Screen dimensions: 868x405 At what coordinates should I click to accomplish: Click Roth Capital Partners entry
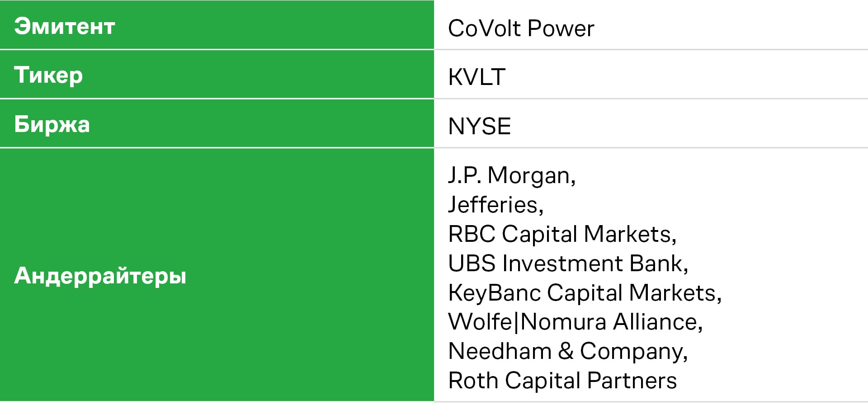(x=562, y=381)
